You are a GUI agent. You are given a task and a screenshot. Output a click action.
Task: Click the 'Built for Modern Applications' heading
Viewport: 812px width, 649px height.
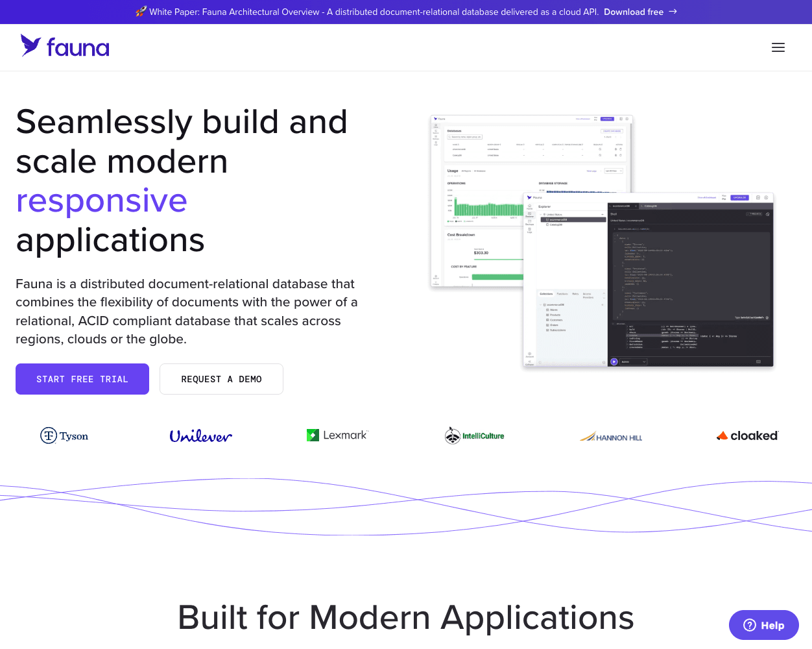(406, 617)
